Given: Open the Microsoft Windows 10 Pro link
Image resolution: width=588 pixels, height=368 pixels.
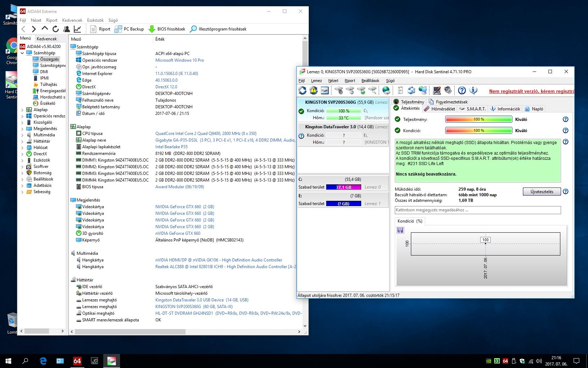Looking at the screenshot, I should 180,60.
